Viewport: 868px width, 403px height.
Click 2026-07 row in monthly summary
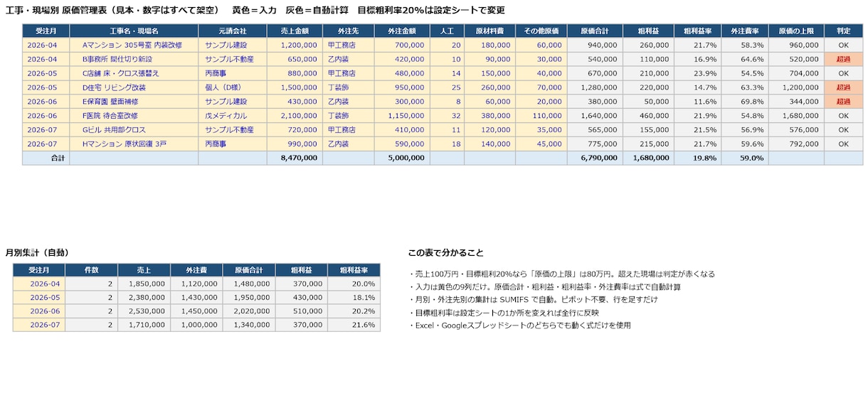[x=196, y=325]
